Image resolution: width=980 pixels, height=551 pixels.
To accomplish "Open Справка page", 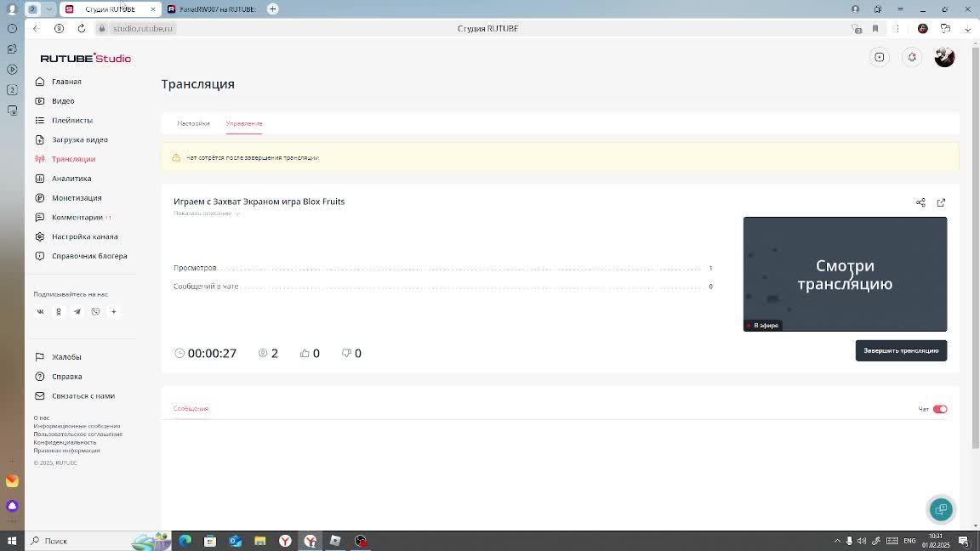I will (66, 377).
